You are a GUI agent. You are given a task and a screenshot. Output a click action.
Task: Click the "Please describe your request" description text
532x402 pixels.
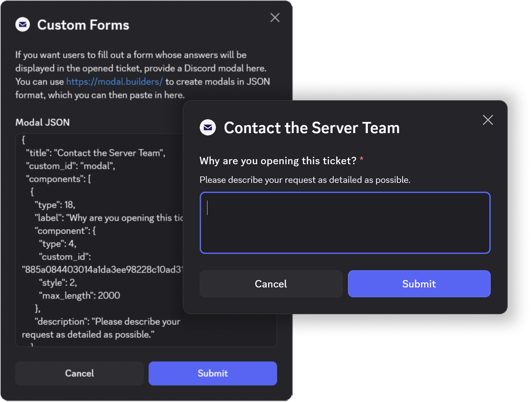305,180
